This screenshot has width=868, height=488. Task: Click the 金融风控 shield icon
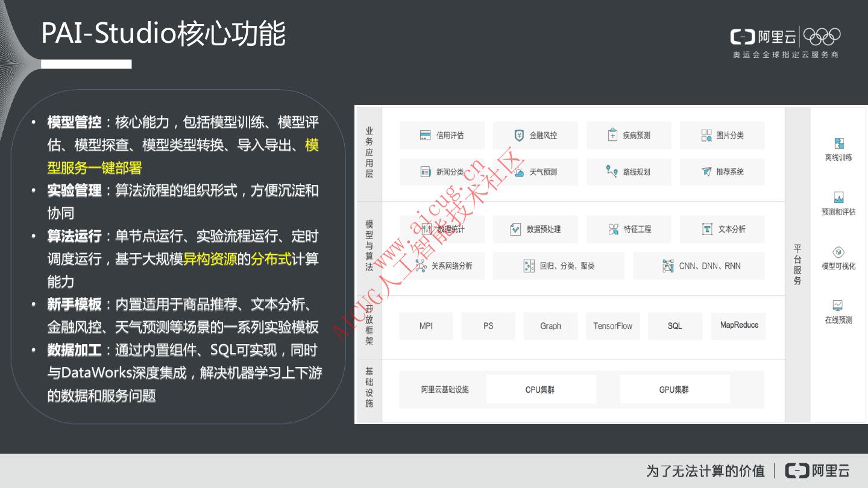point(518,136)
